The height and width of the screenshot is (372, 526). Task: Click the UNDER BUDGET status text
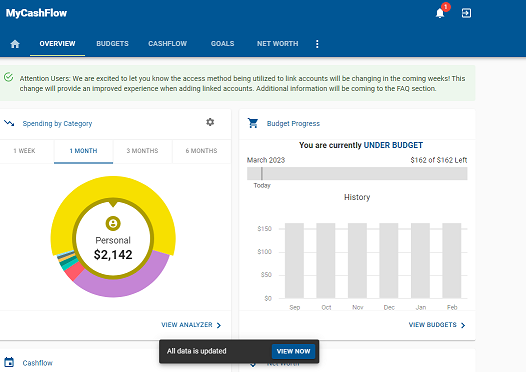coord(393,145)
